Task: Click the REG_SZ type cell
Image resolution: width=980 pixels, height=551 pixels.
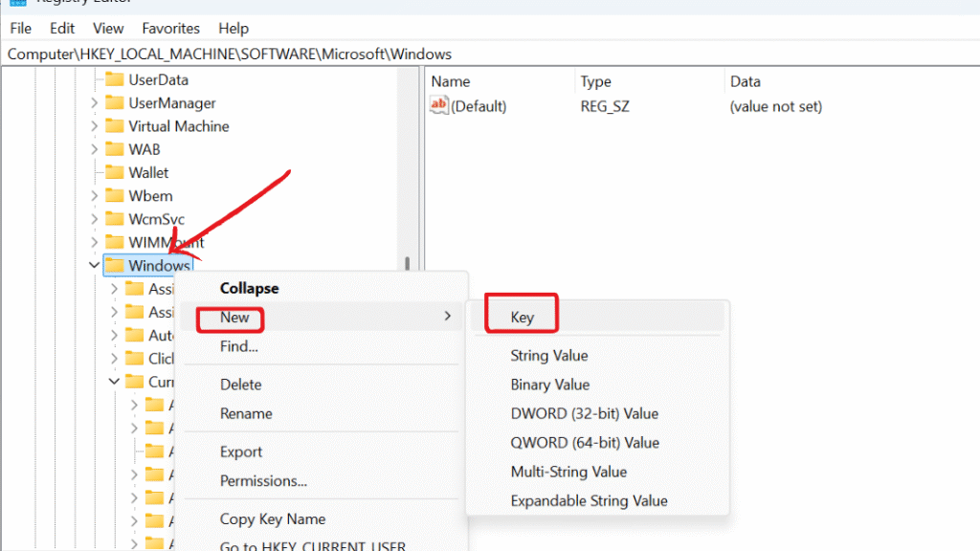Action: (x=605, y=106)
